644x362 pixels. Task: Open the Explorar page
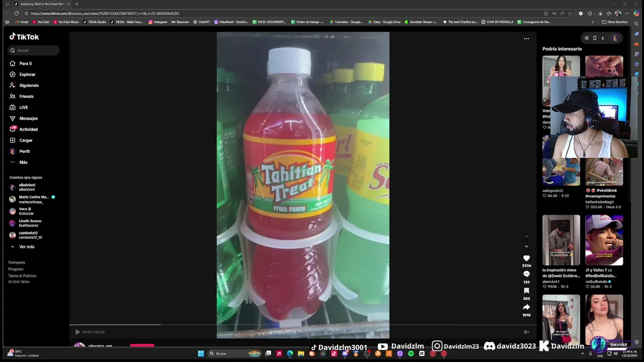tap(22, 74)
